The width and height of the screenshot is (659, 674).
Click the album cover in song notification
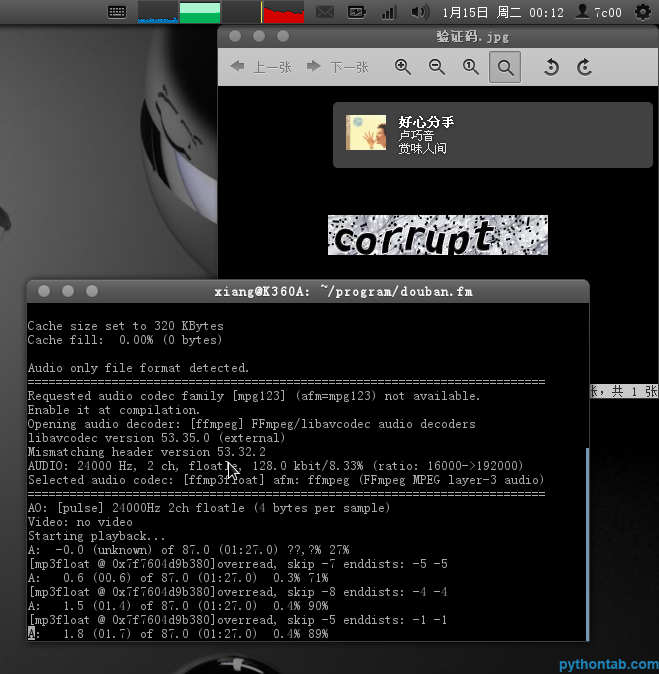(x=366, y=134)
